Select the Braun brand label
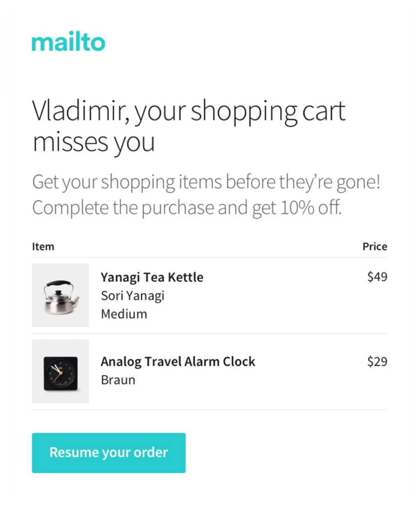This screenshot has width=420, height=506. pyautogui.click(x=118, y=380)
